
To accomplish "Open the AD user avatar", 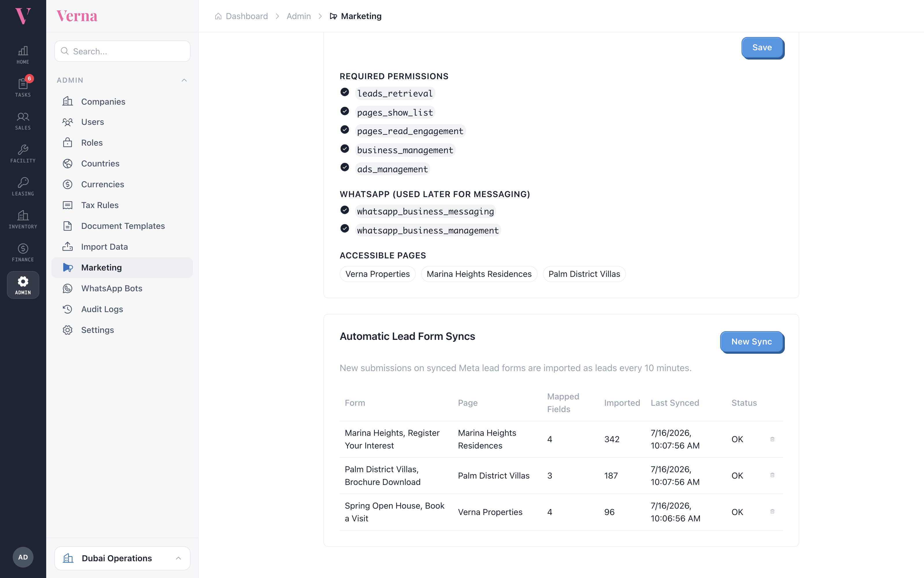I will tap(23, 557).
